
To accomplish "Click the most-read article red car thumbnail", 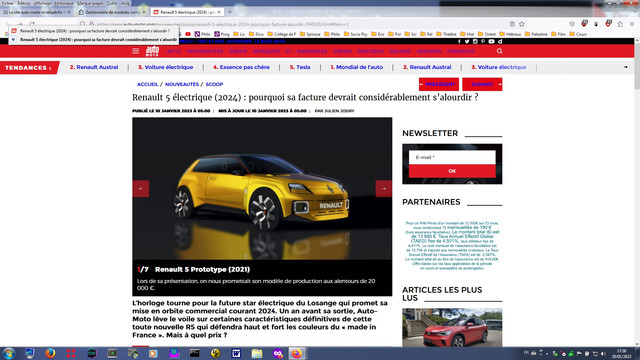I will click(x=452, y=327).
